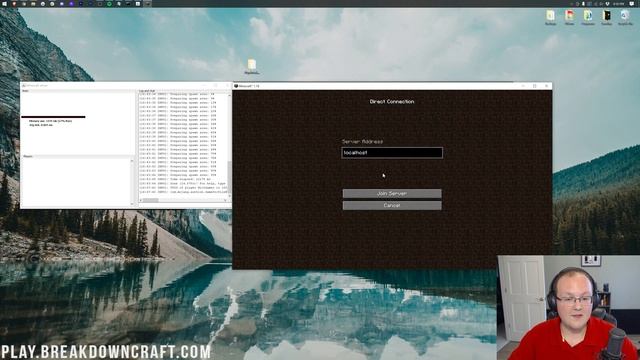Maximize the Minecraft game window
The width and height of the screenshot is (640, 360).
(x=535, y=86)
